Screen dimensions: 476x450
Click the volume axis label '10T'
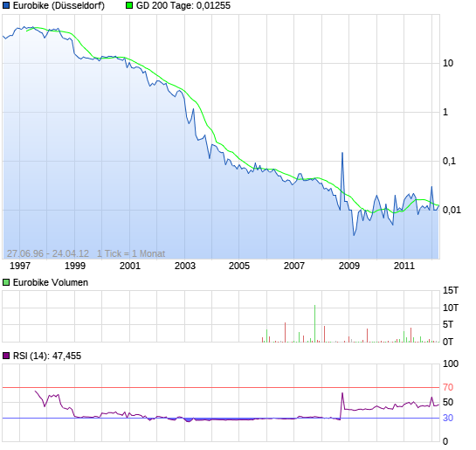click(x=451, y=308)
